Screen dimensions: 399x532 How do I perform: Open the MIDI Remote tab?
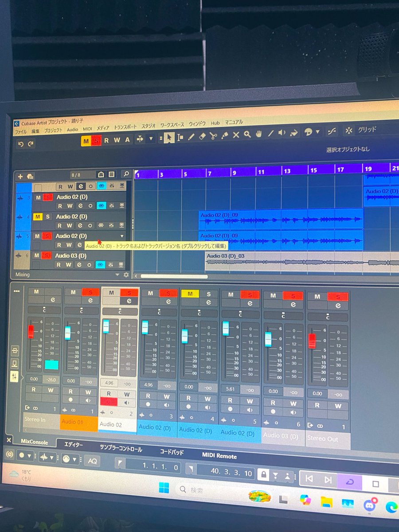point(219,456)
